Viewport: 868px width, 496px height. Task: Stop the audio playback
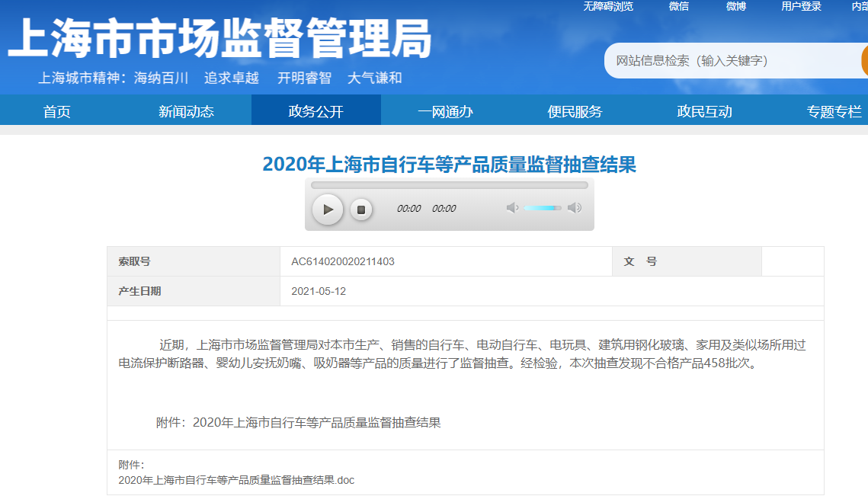pyautogui.click(x=361, y=210)
